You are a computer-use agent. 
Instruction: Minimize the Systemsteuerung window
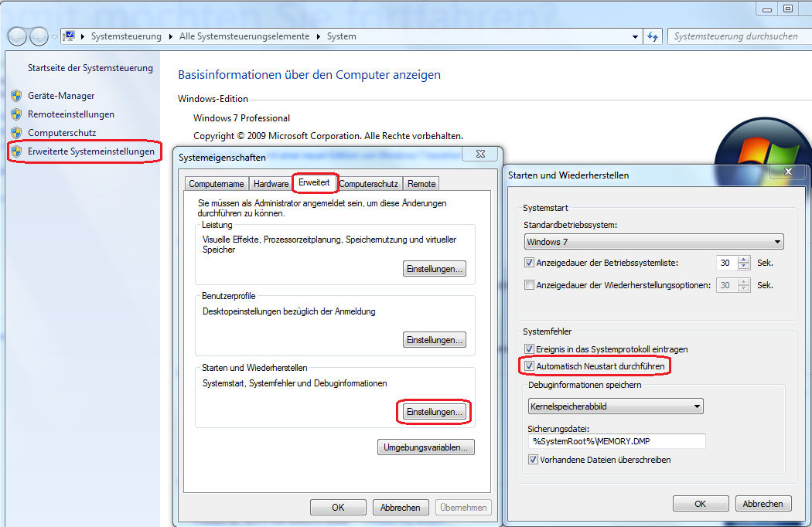(x=767, y=8)
